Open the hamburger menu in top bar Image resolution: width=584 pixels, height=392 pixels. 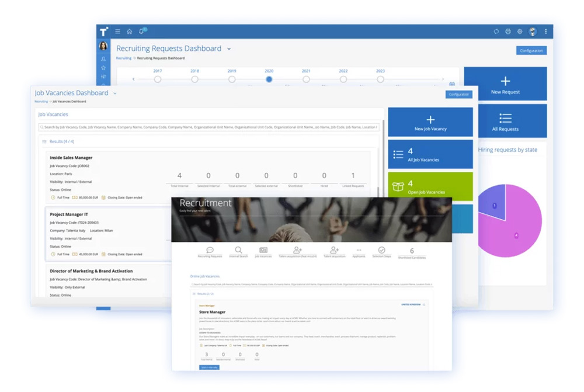tap(117, 32)
